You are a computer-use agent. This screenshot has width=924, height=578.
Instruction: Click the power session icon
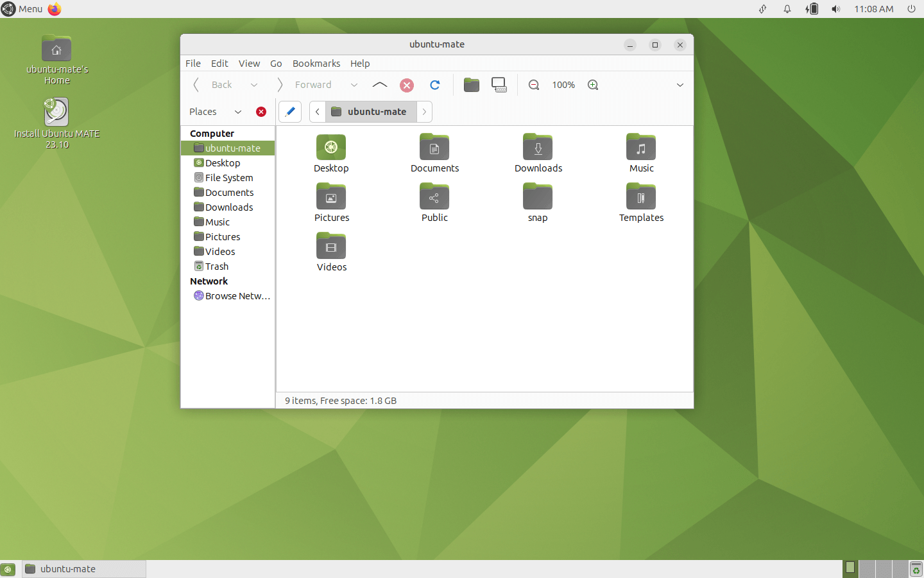(x=911, y=9)
